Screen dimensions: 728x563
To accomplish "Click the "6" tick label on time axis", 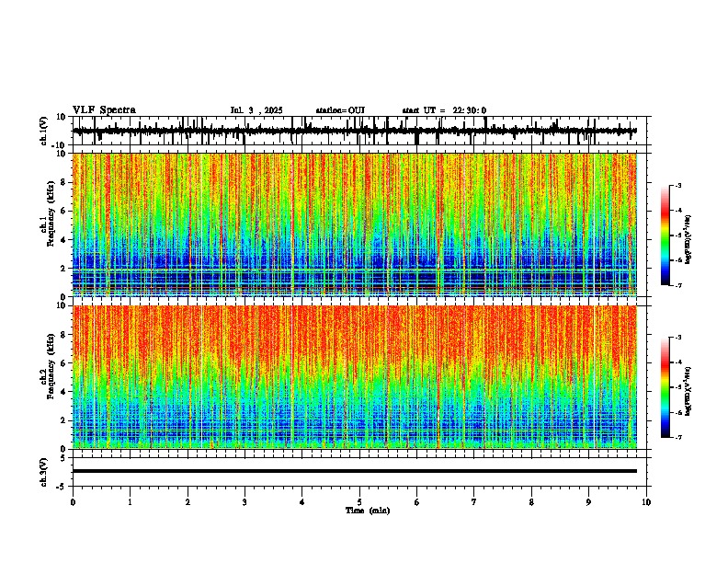I will pyautogui.click(x=417, y=502).
